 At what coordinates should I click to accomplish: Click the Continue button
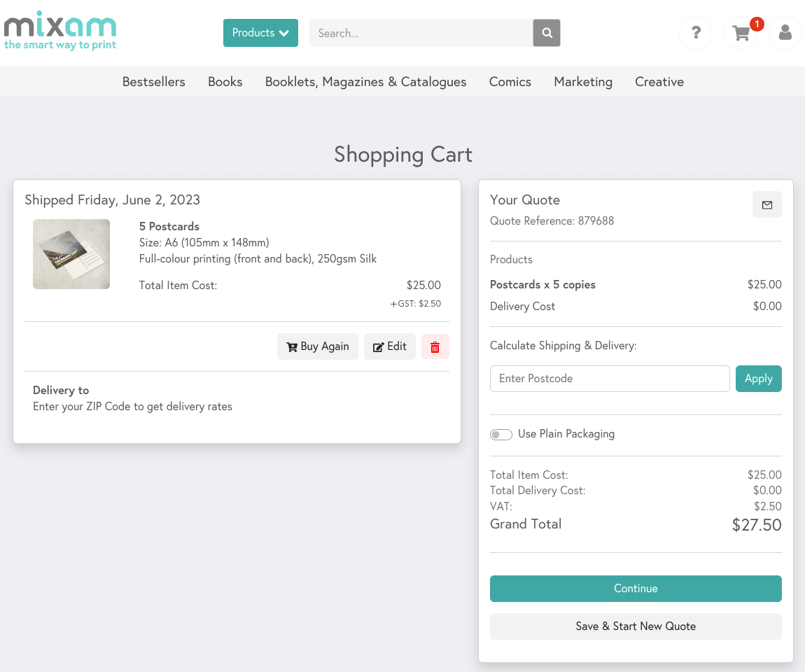point(636,589)
